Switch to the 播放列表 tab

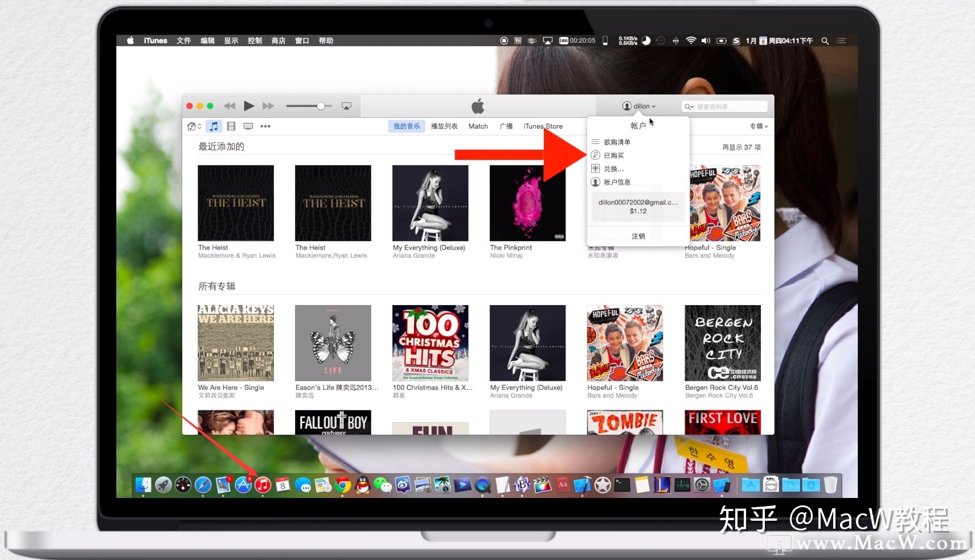pyautogui.click(x=444, y=126)
